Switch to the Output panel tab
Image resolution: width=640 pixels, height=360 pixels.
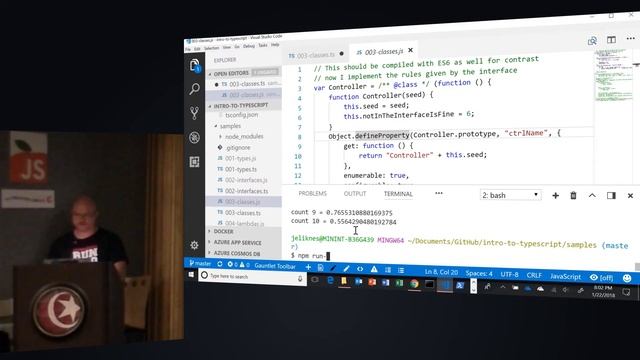tap(355, 193)
